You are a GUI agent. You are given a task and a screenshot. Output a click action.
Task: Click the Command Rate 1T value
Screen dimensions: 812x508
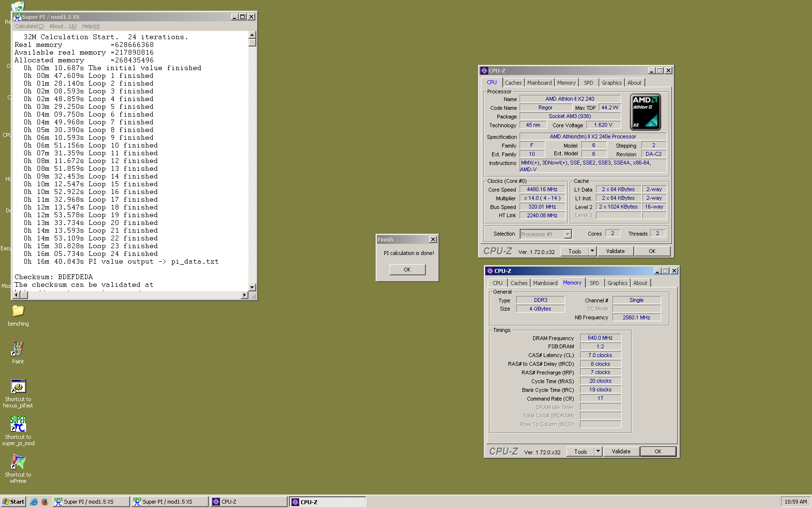tap(600, 399)
